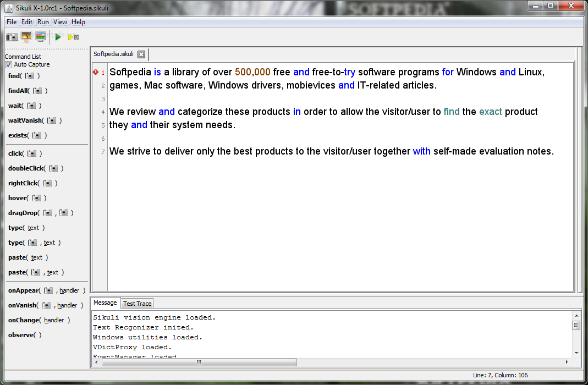Screen dimensions: 588x385
Task: Click the Command List heading
Action: tap(23, 57)
